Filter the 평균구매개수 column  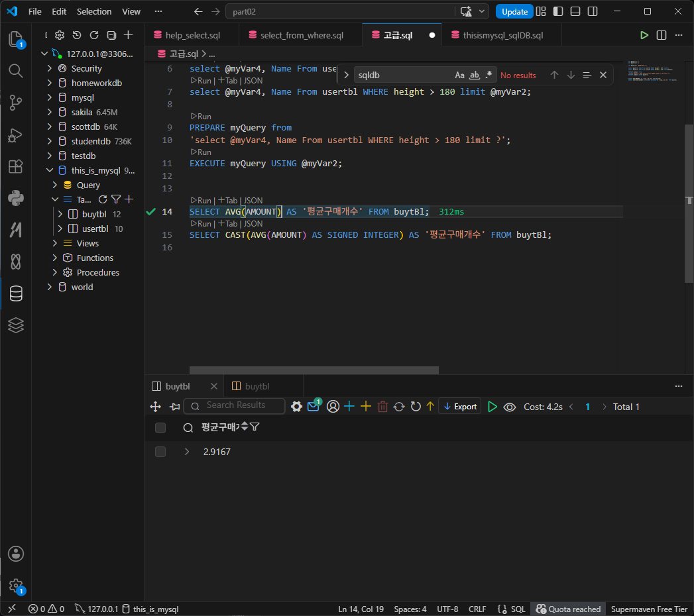(255, 427)
